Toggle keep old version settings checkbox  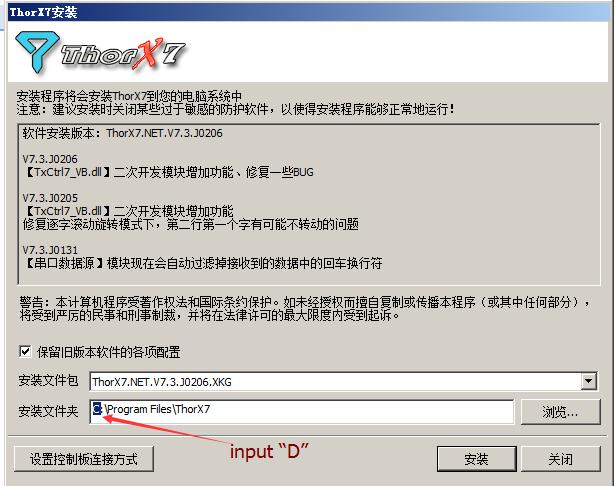tap(25, 351)
